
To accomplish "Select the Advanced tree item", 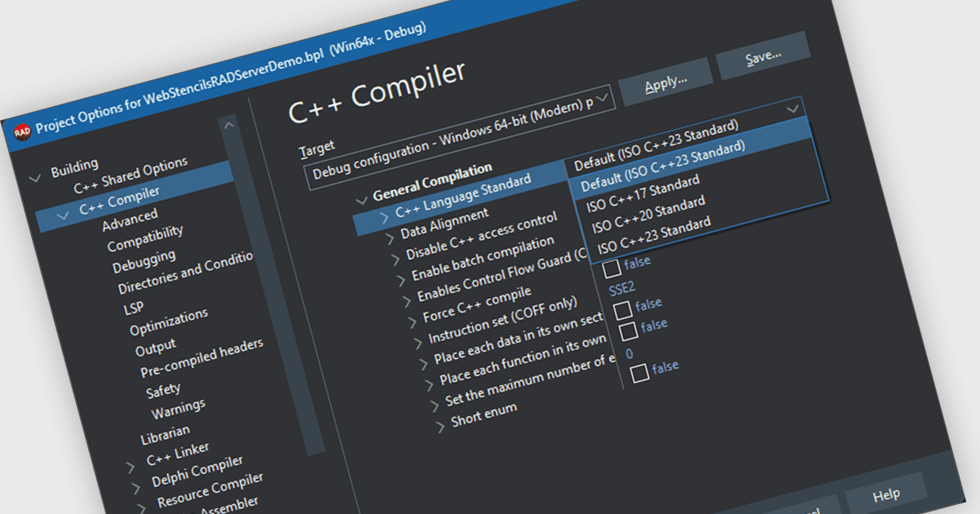I will click(130, 219).
